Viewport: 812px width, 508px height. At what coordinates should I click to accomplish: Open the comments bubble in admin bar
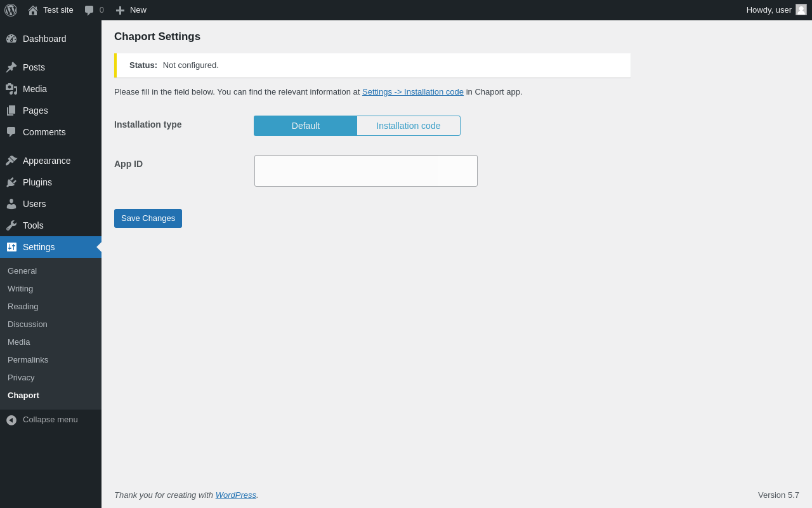click(x=89, y=10)
